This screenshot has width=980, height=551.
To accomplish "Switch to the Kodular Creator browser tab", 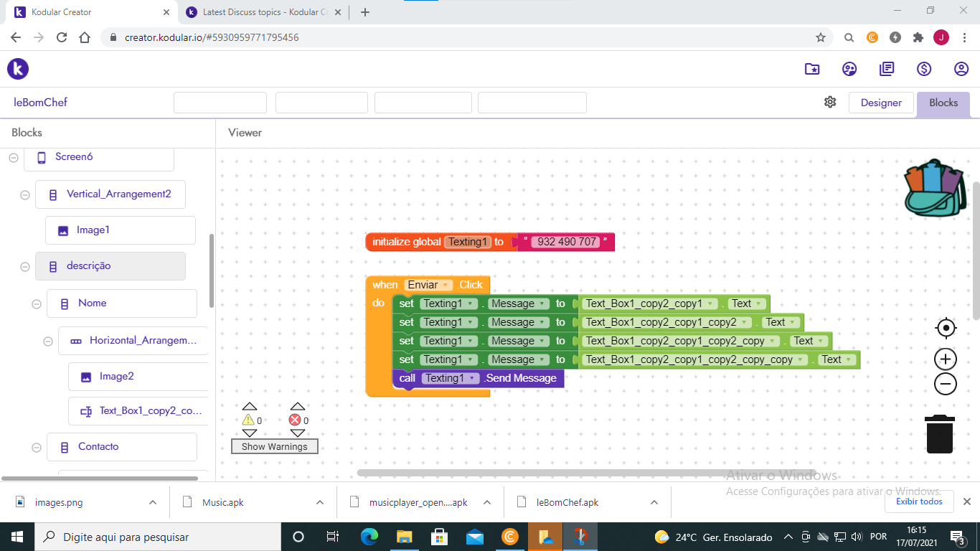I will [x=93, y=12].
